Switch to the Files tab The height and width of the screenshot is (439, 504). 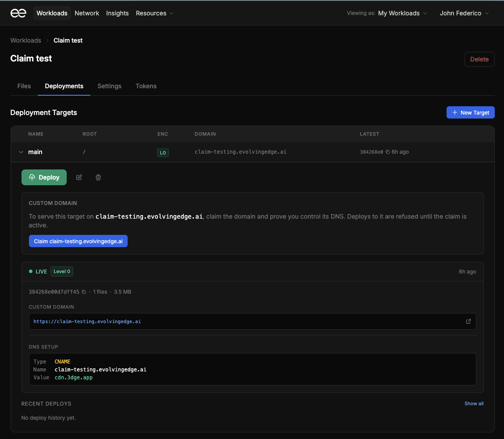(24, 86)
